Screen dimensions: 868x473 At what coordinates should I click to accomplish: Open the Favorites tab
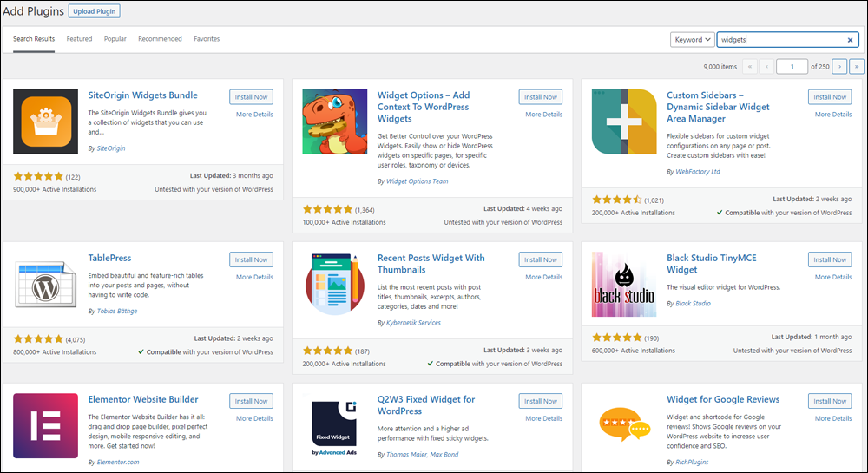(x=207, y=39)
